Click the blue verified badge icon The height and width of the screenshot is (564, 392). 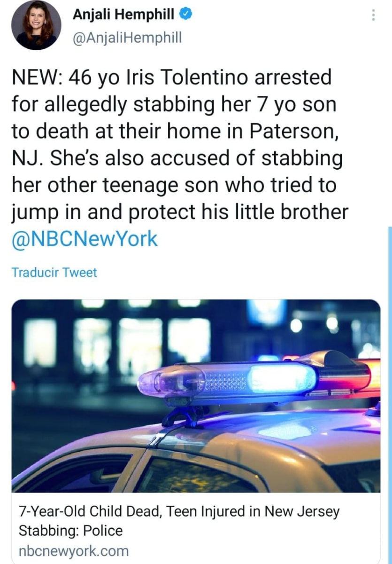(x=186, y=15)
